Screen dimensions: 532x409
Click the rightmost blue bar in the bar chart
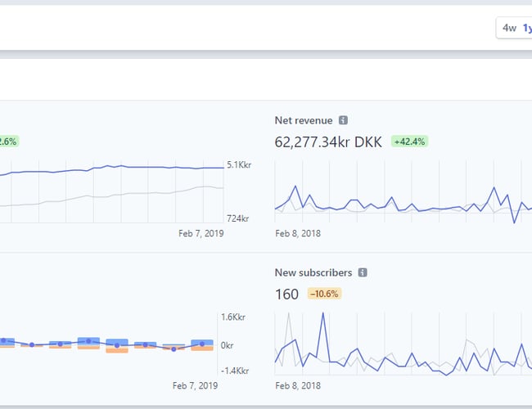(201, 344)
